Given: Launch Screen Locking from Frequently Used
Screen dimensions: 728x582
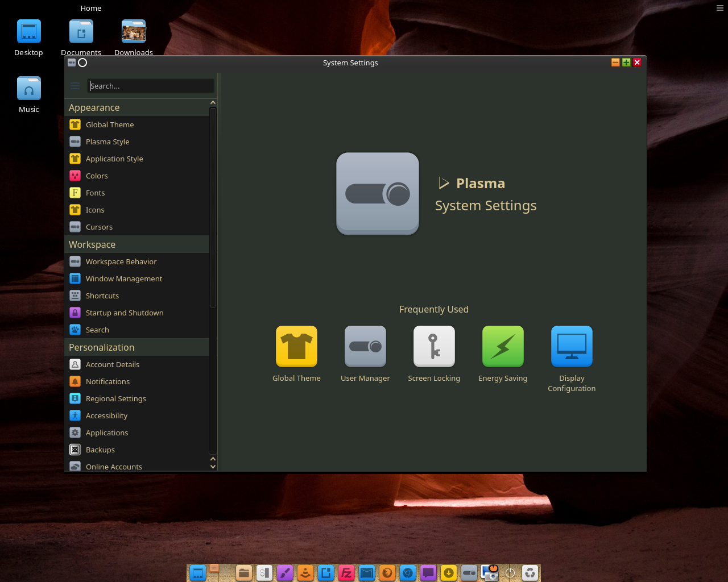Looking at the screenshot, I should pos(434,347).
